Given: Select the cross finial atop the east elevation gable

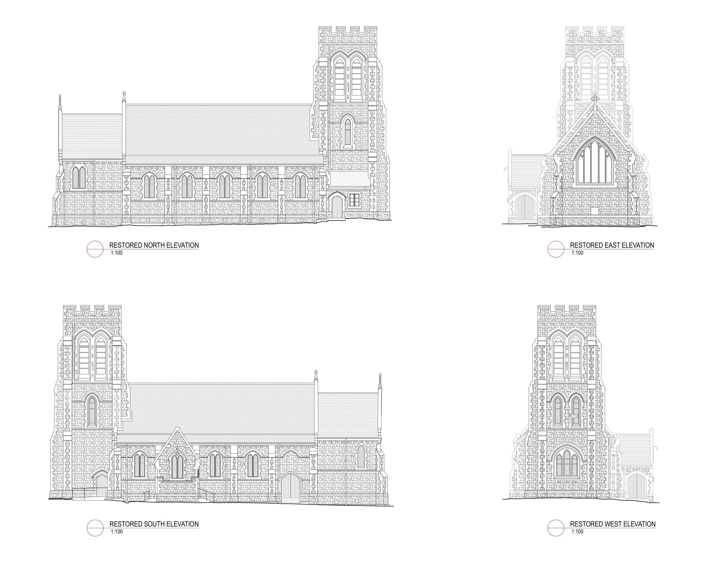Looking at the screenshot, I should pos(595,99).
